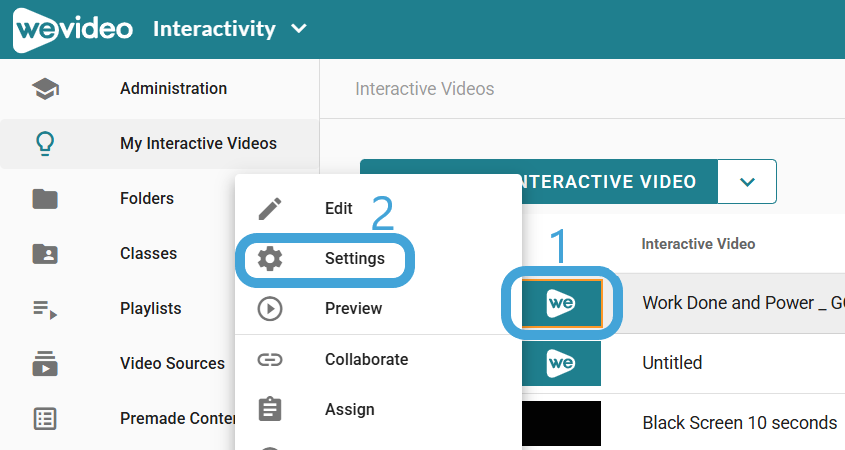Image resolution: width=845 pixels, height=450 pixels.
Task: Click Collaborate in the context menu
Action: (x=366, y=359)
